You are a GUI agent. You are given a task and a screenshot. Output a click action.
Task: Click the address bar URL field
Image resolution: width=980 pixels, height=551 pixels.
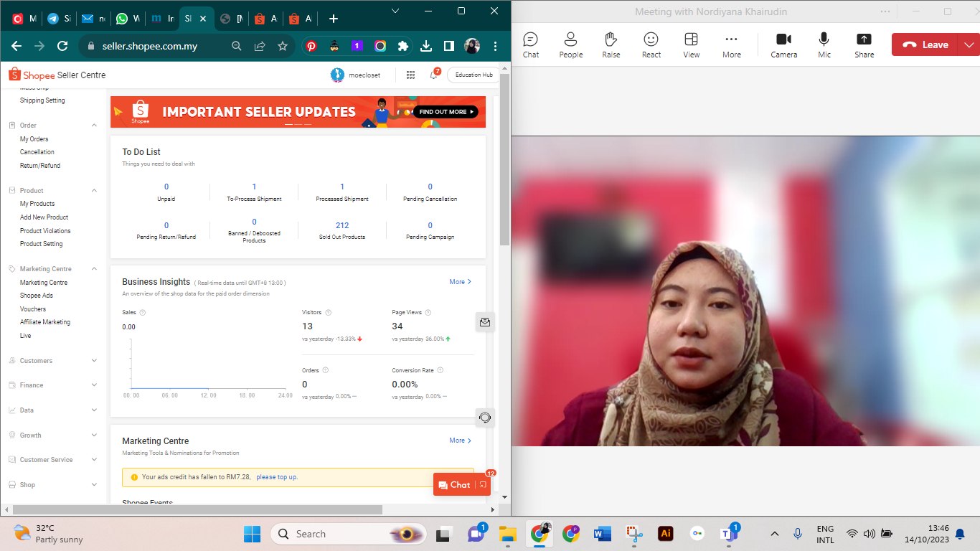click(150, 46)
